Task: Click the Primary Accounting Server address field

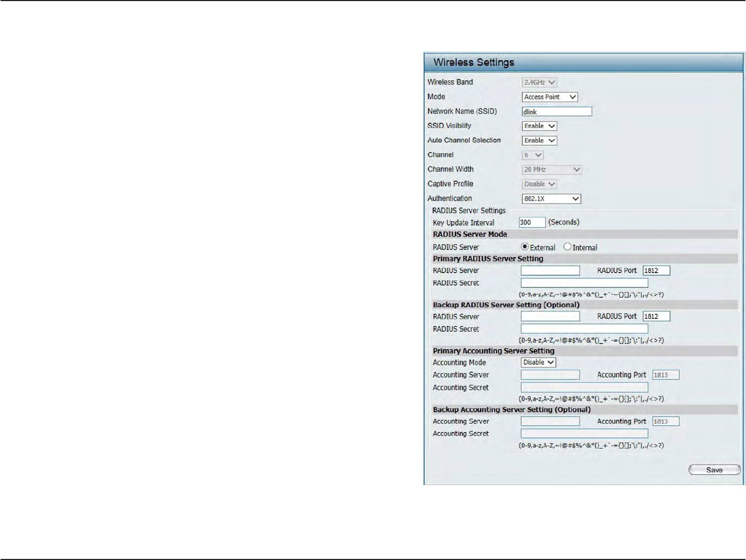Action: (550, 375)
